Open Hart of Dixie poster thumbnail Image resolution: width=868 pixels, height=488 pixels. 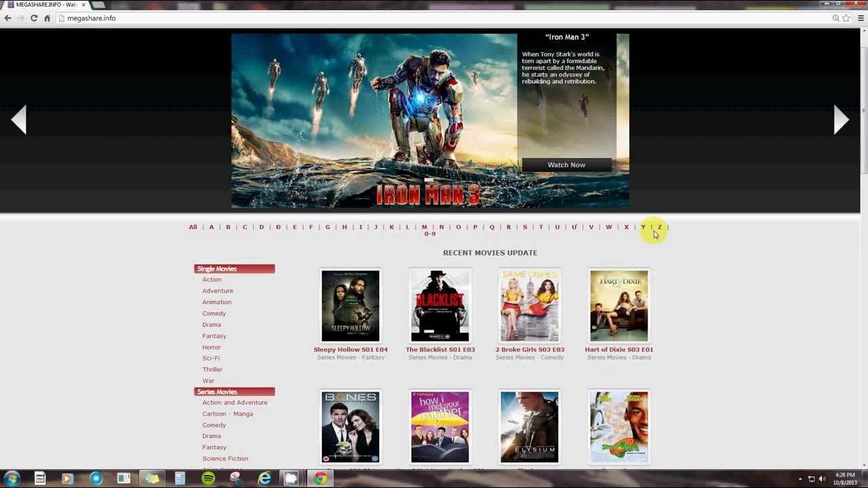click(619, 306)
